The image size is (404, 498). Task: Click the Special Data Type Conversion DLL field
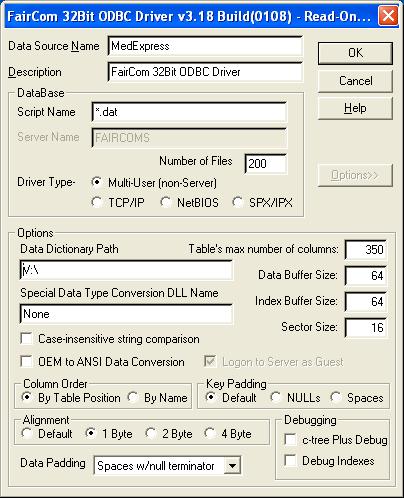[x=126, y=314]
